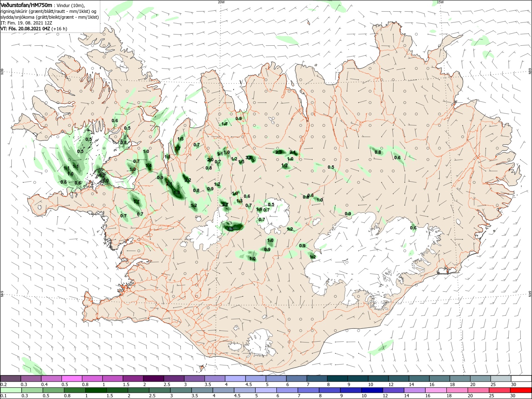Pick the dark navy blue swatch in lower legend
This screenshot has width=532, height=399.
click(372, 390)
